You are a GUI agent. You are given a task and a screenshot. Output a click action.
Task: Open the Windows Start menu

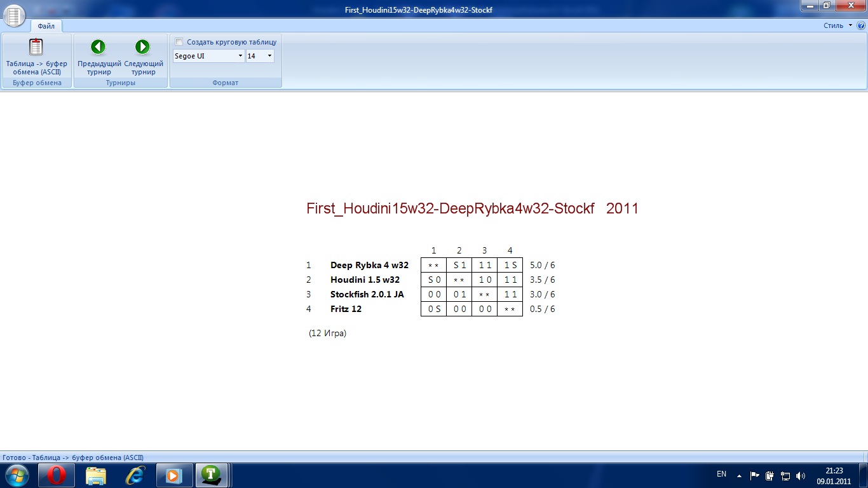point(17,475)
